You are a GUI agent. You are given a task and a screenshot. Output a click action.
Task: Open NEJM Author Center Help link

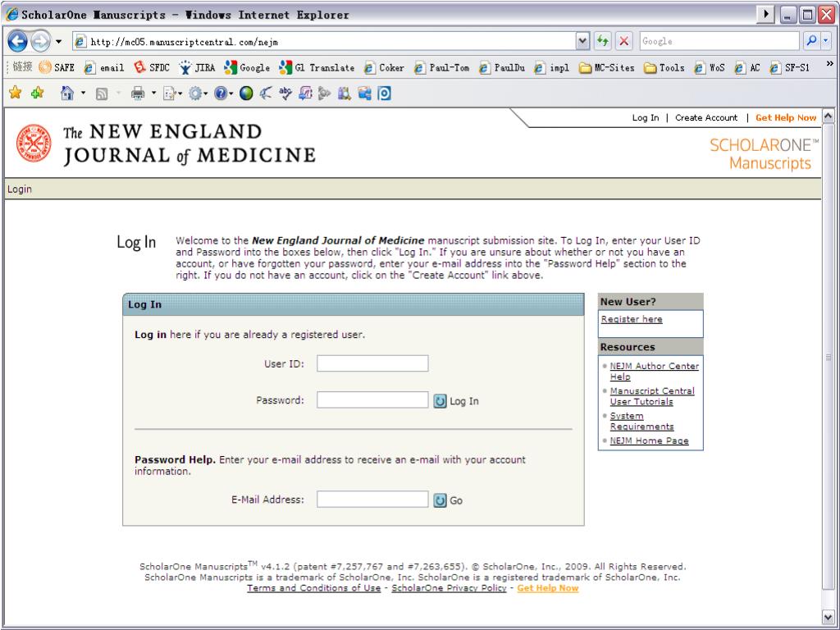[655, 372]
